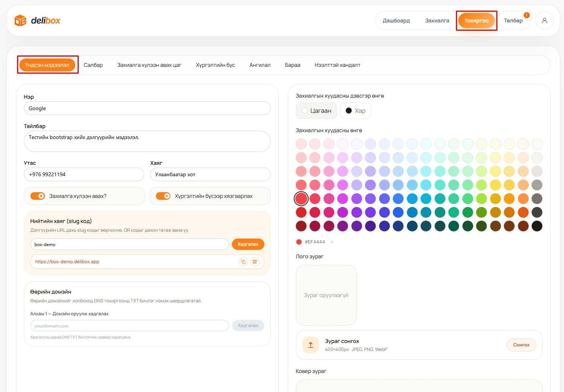
Task: Switch to the Ангилал tab
Action: (260, 65)
